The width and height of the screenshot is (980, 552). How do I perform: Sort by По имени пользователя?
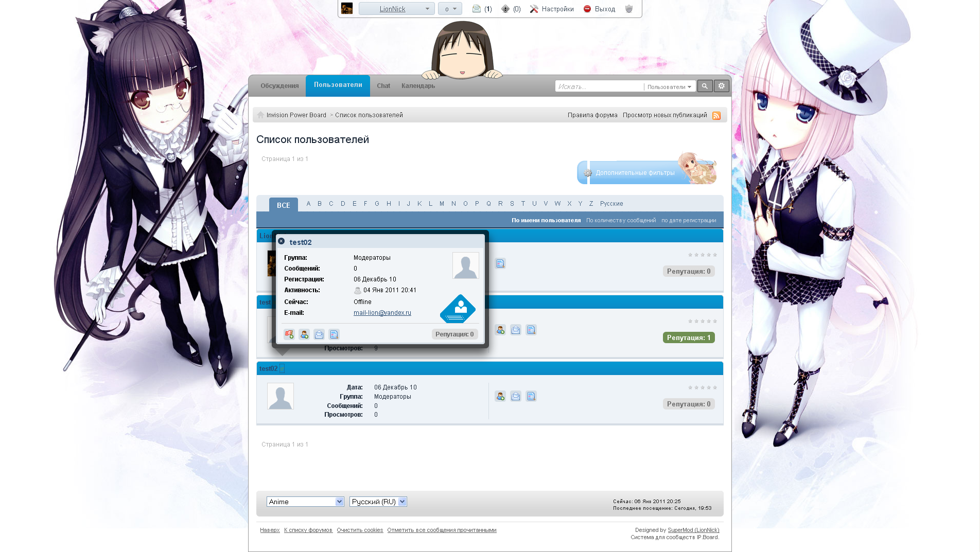coord(546,220)
